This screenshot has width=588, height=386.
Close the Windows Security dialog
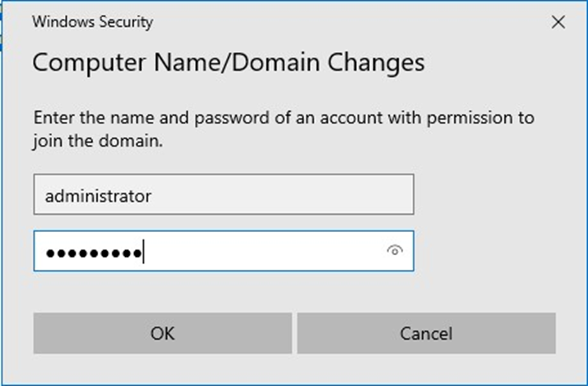pos(558,22)
